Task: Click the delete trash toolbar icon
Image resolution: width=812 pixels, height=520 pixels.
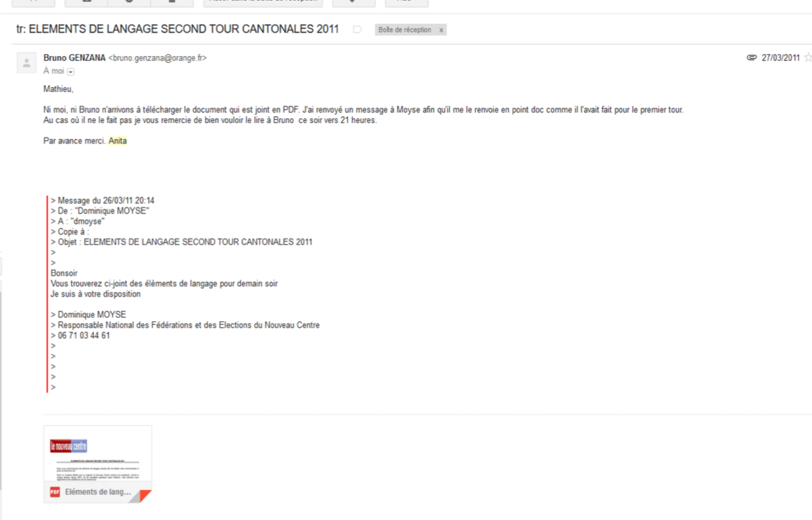Action: tap(172, 2)
